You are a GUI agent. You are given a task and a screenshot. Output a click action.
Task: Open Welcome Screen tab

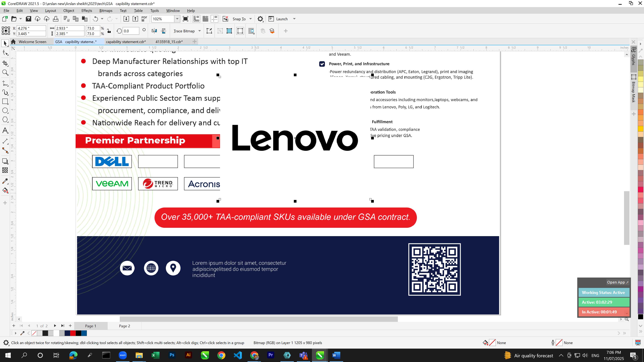[32, 42]
